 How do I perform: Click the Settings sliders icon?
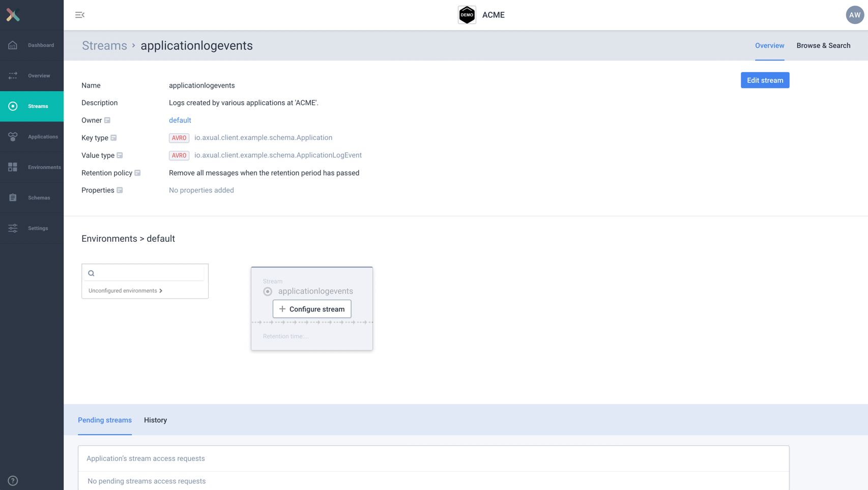[x=13, y=228]
